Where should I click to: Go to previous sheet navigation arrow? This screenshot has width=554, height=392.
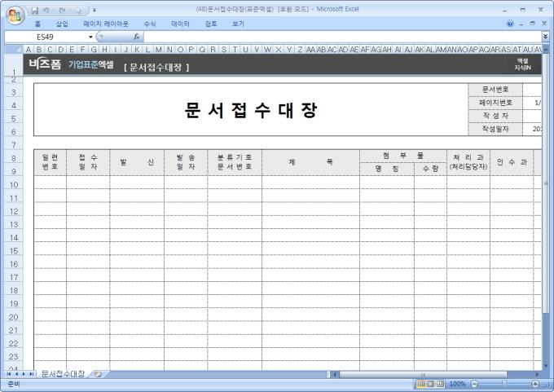16,374
